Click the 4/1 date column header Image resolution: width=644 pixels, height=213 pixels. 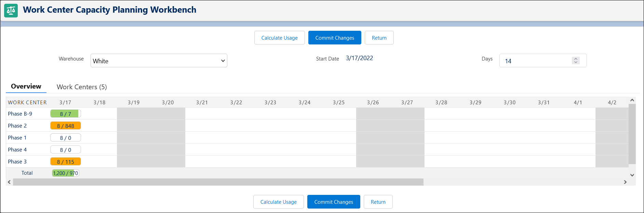578,102
